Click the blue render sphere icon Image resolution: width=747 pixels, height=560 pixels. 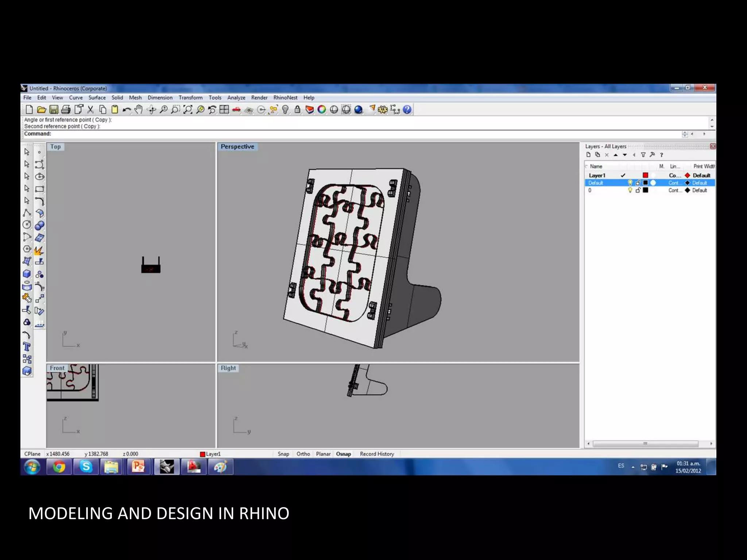point(358,109)
